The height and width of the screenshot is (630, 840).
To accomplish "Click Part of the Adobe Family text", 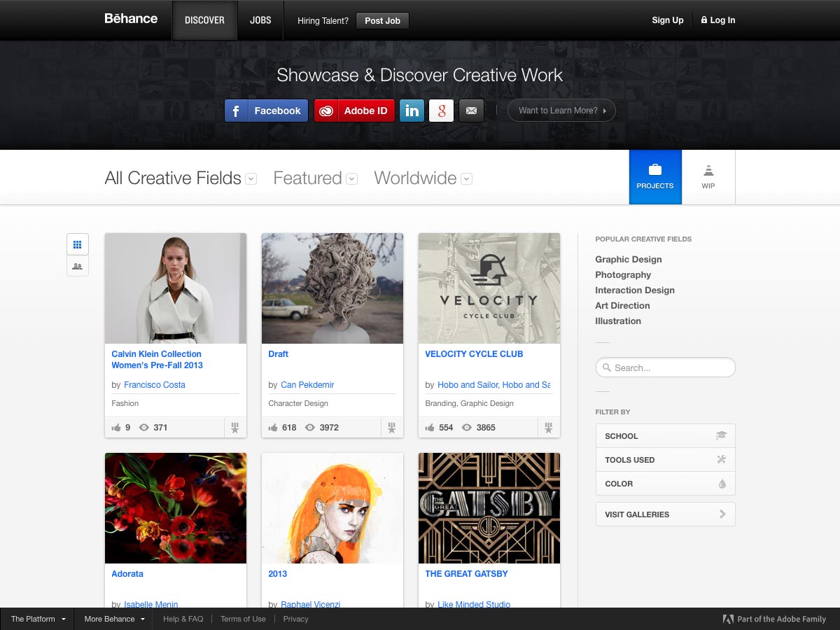I will pos(782,619).
